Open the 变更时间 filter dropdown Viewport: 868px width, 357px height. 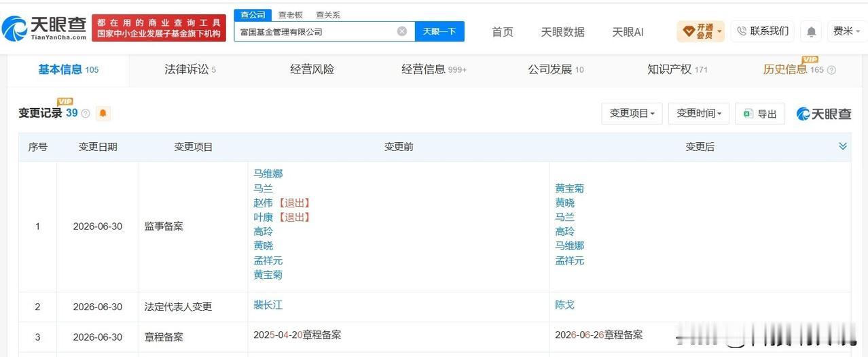tap(698, 114)
